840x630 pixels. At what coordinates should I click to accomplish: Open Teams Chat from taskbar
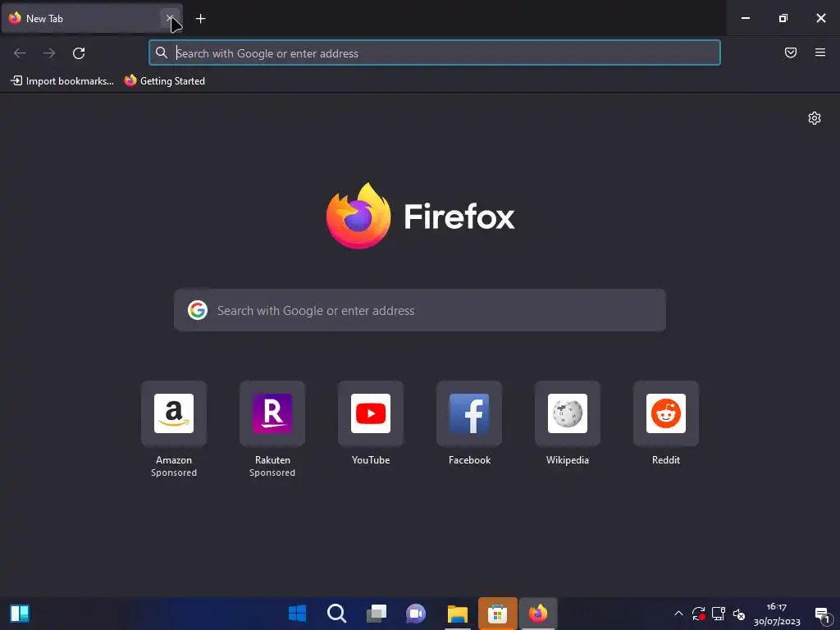coord(416,614)
